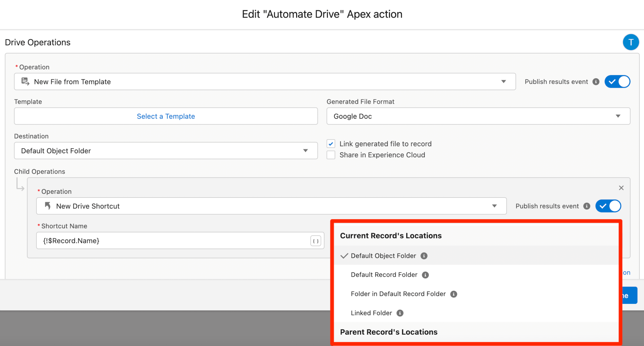This screenshot has width=644, height=346.
Task: Open merge field picker in Shortcut Name
Action: coord(316,241)
